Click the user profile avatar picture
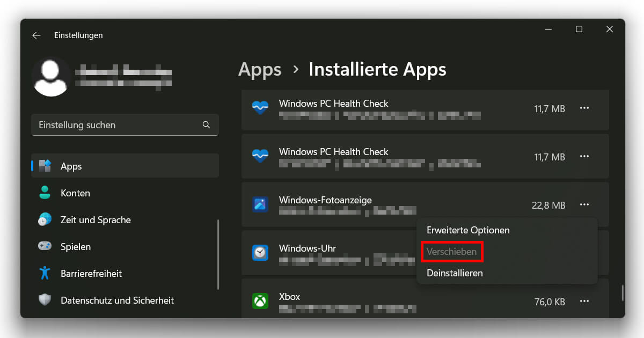Image resolution: width=644 pixels, height=338 pixels. pyautogui.click(x=52, y=77)
